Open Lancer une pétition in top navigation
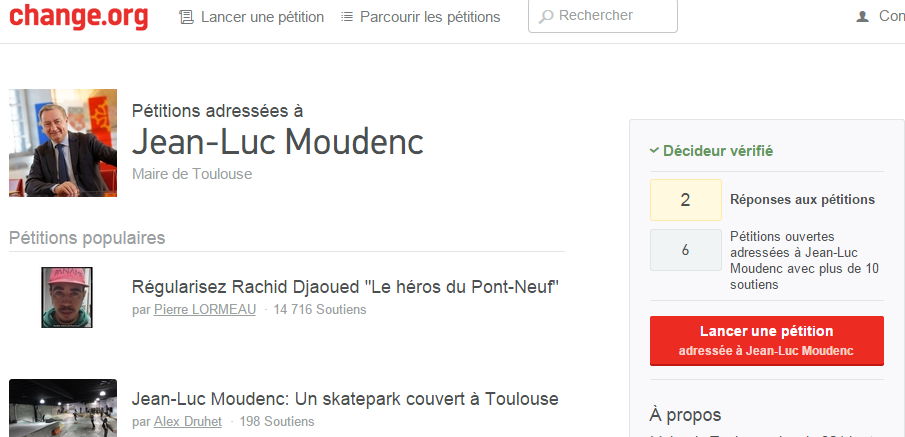Screen dimensions: 905x437 pos(263,17)
